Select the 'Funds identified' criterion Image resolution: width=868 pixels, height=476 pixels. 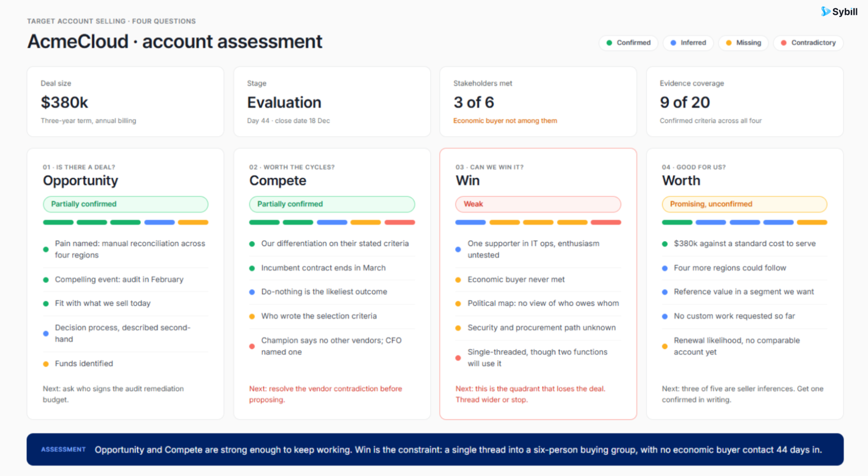(x=126, y=364)
